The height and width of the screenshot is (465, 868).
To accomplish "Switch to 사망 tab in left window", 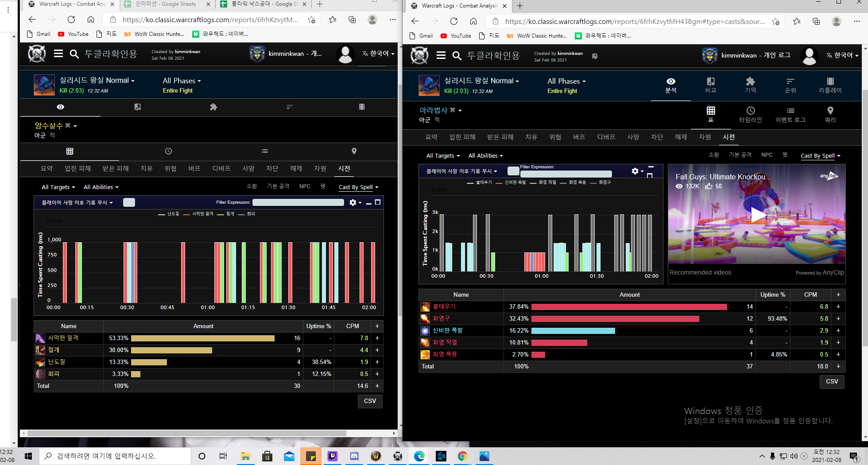I will point(248,169).
